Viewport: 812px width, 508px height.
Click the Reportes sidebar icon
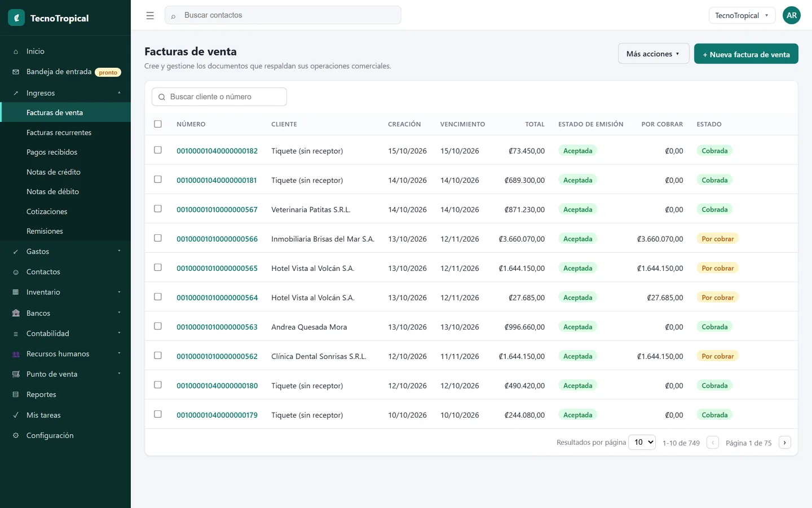point(16,395)
